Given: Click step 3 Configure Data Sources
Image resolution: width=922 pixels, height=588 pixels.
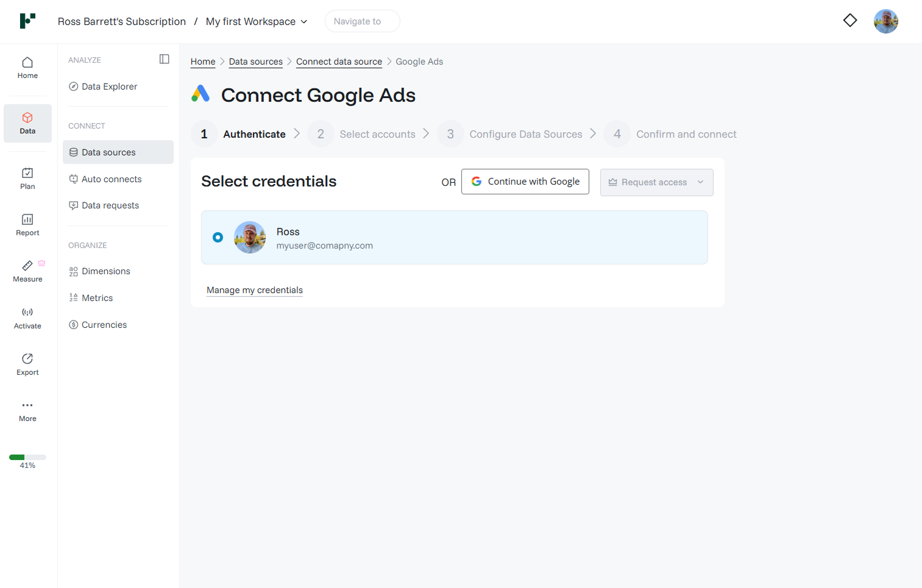Looking at the screenshot, I should [510, 134].
